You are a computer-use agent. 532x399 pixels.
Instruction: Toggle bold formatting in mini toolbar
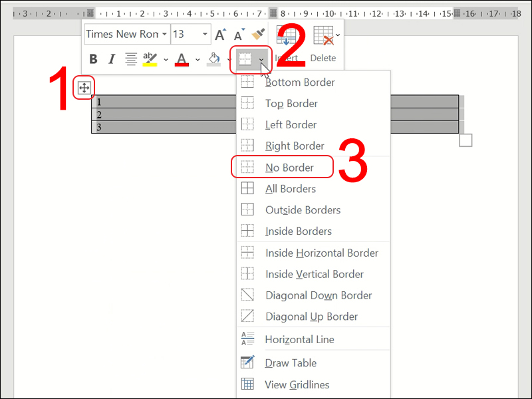[x=93, y=59]
